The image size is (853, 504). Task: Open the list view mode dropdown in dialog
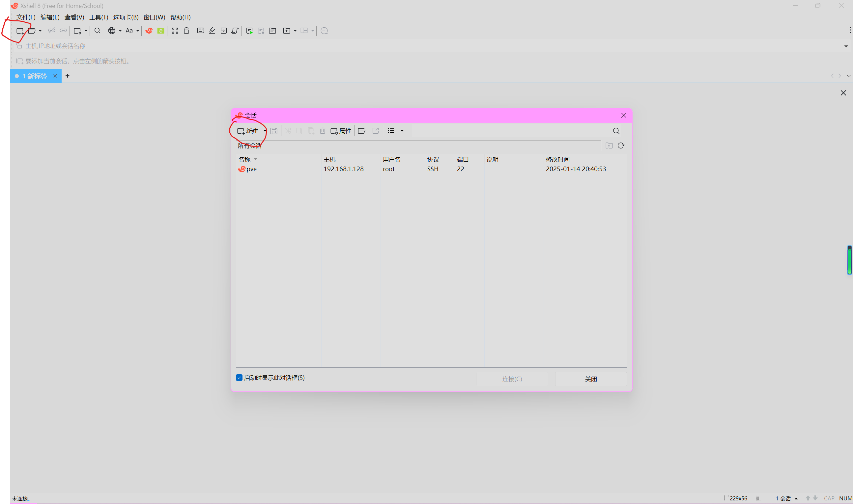click(402, 131)
